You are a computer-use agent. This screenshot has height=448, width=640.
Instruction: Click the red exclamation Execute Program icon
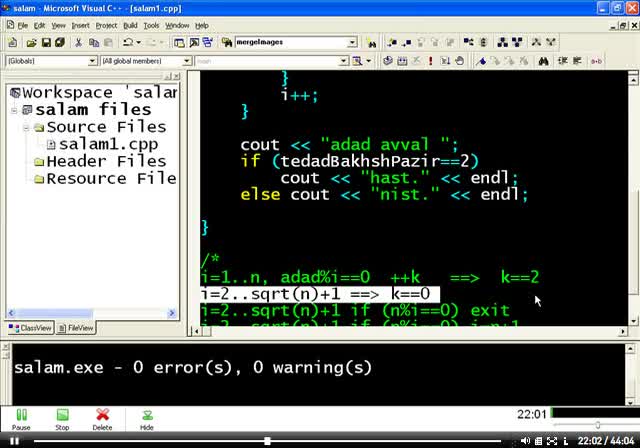pyautogui.click(x=430, y=61)
